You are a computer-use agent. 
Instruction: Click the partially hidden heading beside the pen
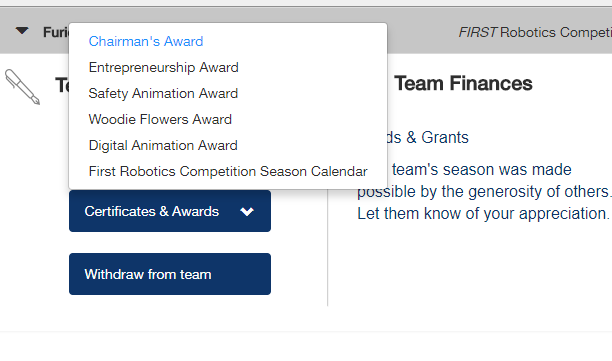[62, 85]
